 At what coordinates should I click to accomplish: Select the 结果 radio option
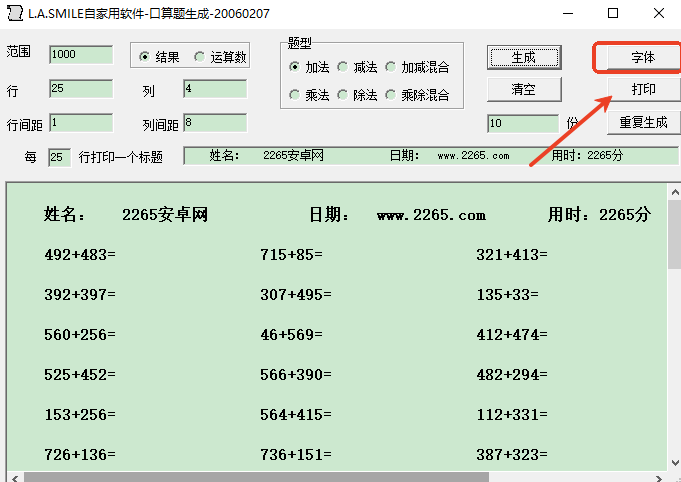145,57
